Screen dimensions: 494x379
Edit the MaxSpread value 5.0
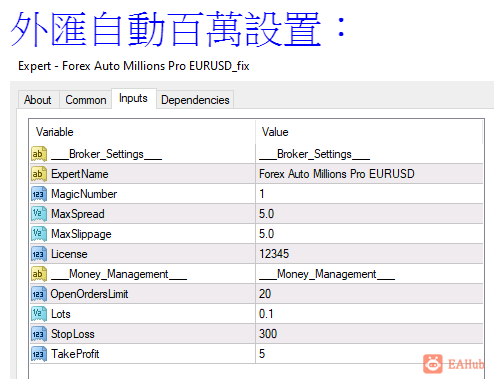[x=369, y=214]
